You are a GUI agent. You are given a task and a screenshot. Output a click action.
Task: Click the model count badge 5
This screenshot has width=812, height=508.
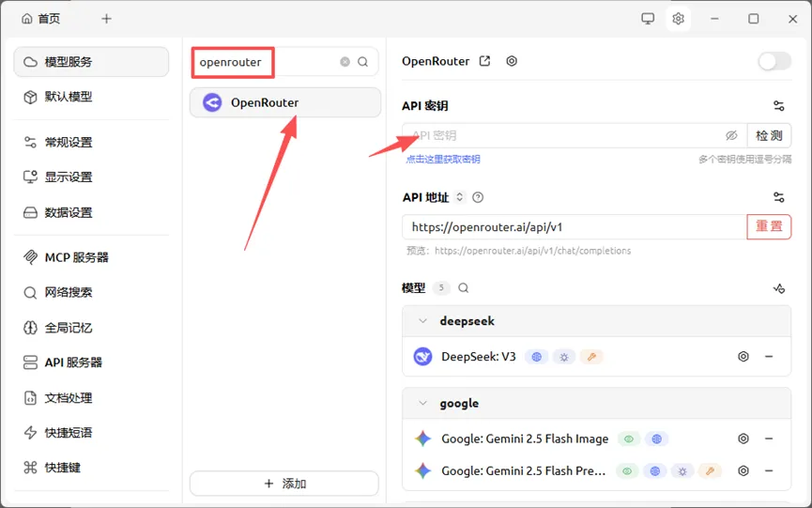(x=441, y=288)
